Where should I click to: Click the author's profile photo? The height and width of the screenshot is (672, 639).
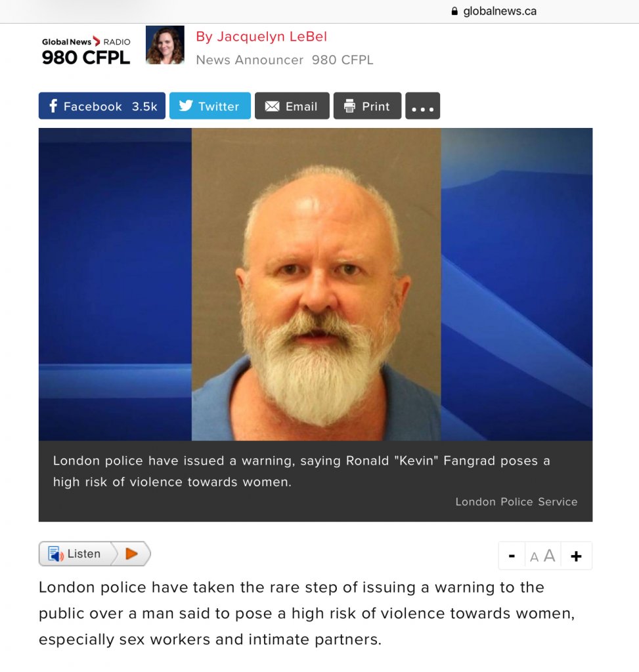165,45
